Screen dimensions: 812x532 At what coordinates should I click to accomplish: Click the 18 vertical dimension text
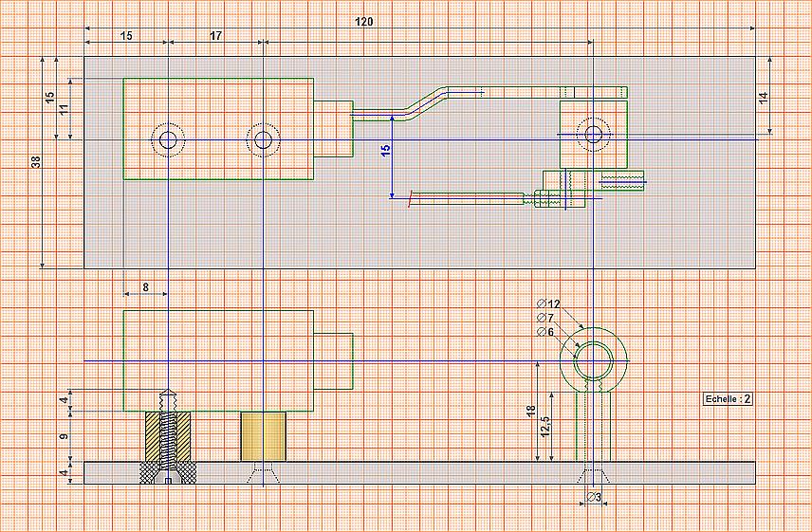(531, 411)
